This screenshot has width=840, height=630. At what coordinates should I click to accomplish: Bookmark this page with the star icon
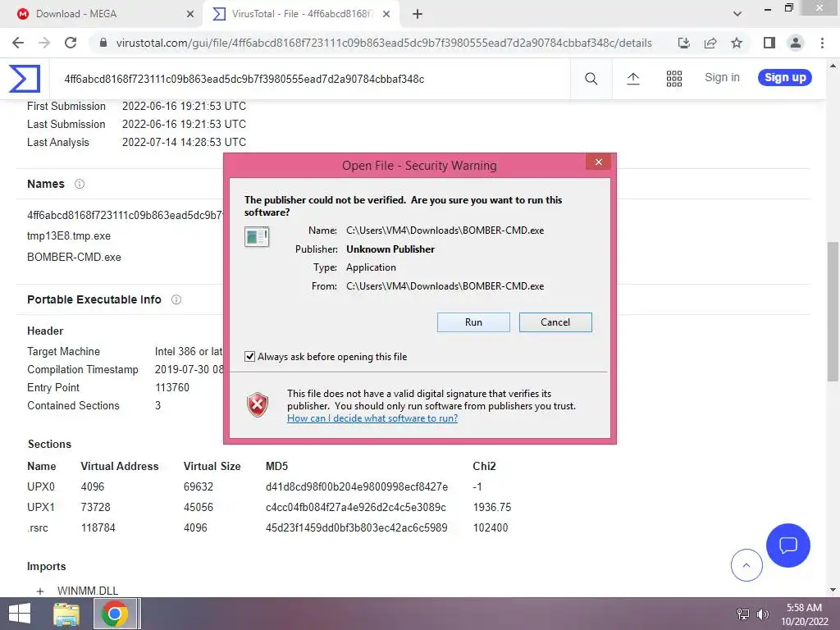pyautogui.click(x=737, y=43)
